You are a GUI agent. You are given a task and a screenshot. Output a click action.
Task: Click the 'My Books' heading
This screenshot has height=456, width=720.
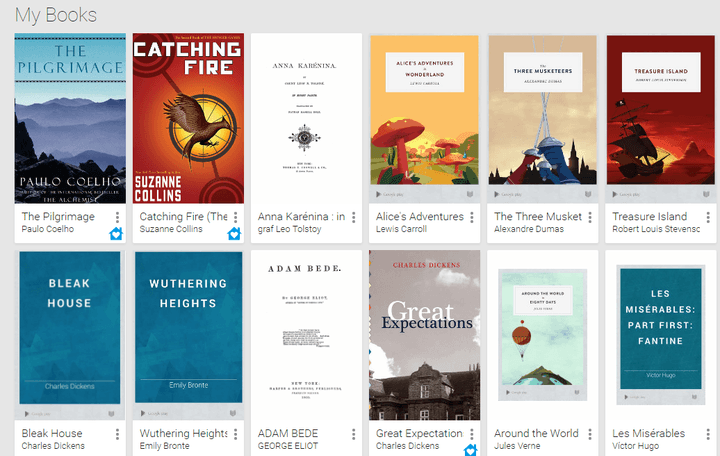pos(56,15)
